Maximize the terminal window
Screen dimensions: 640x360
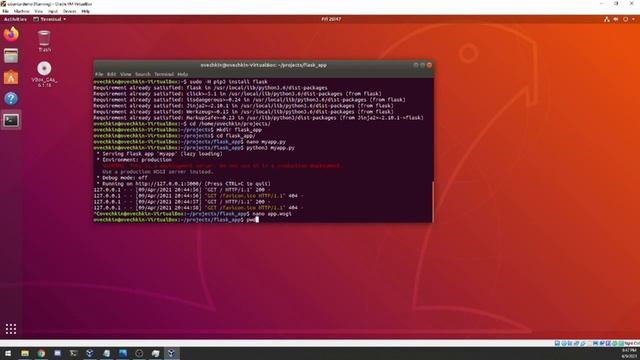point(422,65)
